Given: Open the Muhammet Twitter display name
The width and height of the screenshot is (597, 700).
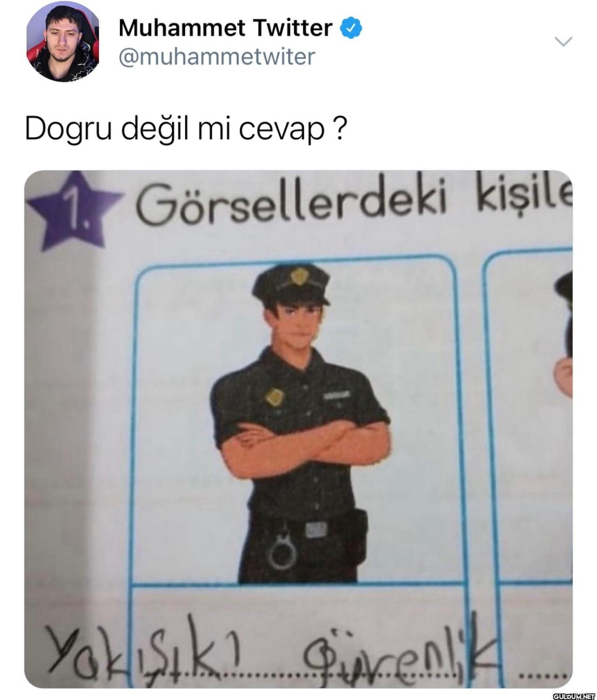Looking at the screenshot, I should (225, 28).
